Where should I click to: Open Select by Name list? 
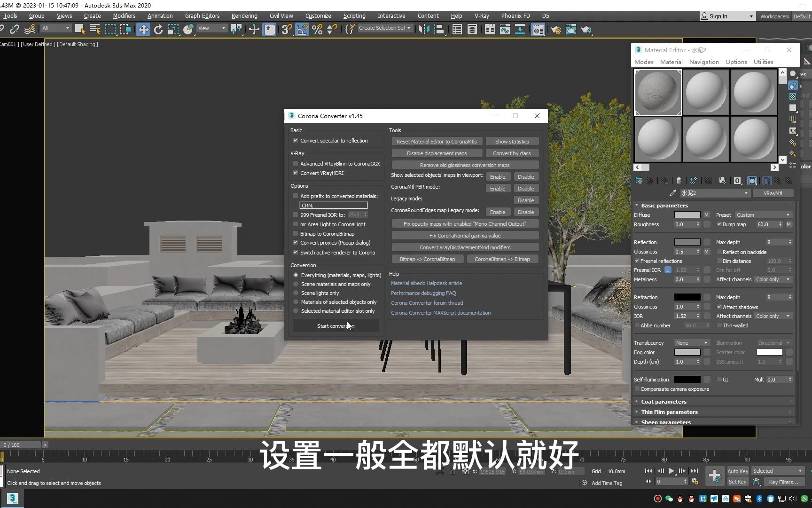tap(95, 30)
